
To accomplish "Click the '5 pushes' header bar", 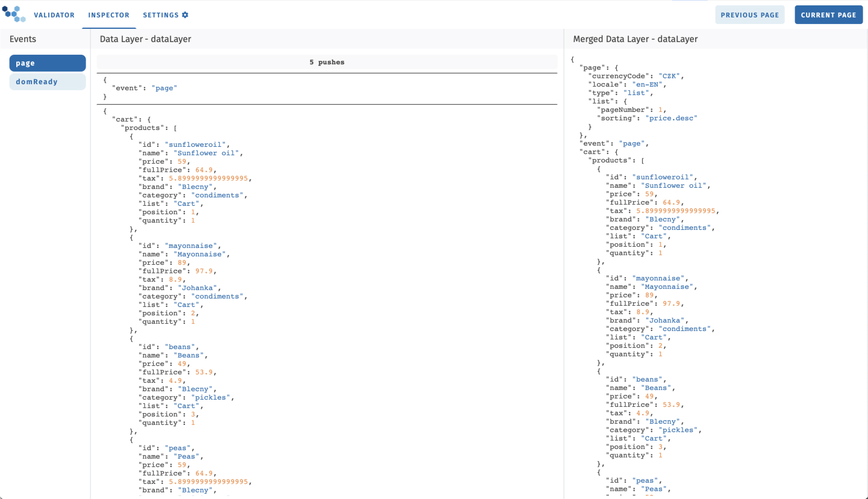I will point(327,62).
